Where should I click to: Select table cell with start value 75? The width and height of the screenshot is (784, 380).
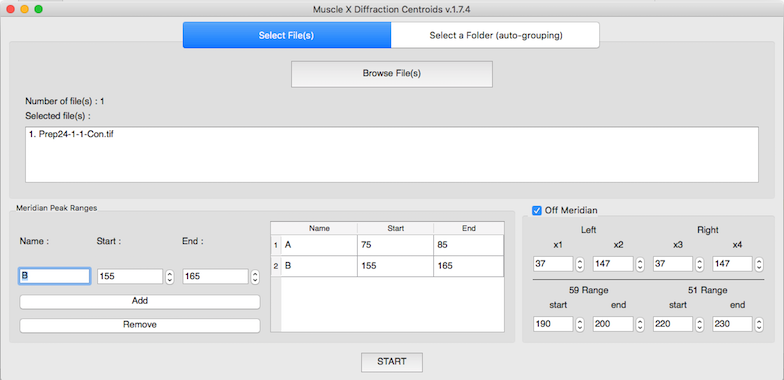point(396,245)
